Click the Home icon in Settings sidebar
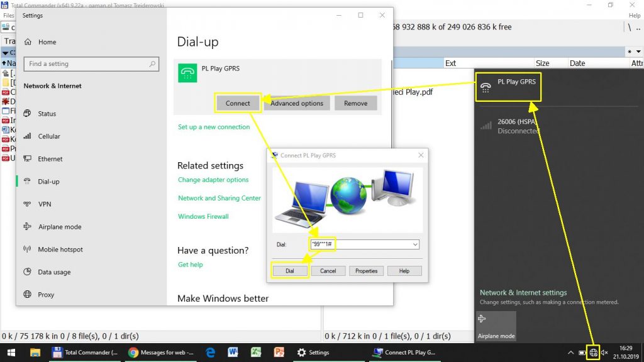 point(28,42)
